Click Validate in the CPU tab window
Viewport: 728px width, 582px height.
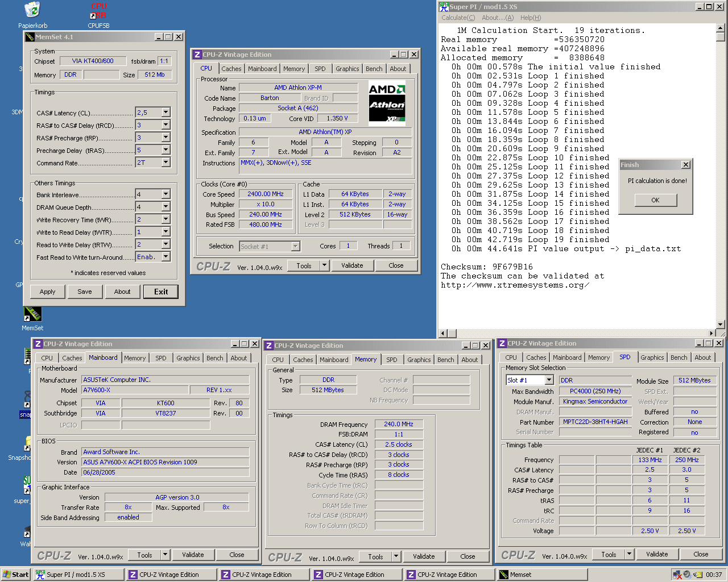click(352, 265)
